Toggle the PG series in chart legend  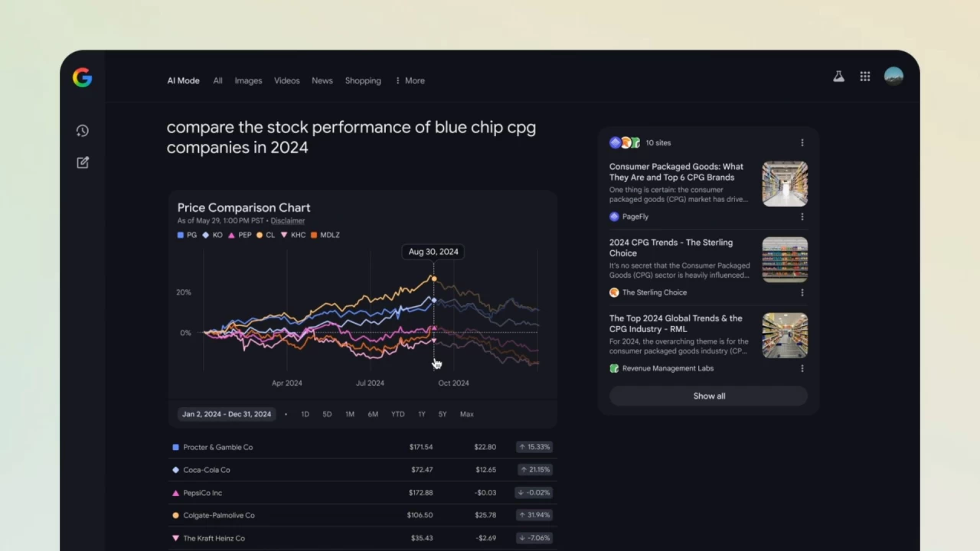click(187, 235)
